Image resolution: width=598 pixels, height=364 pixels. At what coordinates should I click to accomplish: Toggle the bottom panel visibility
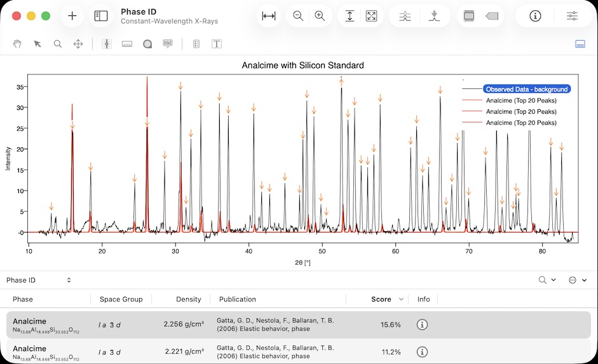coord(580,44)
